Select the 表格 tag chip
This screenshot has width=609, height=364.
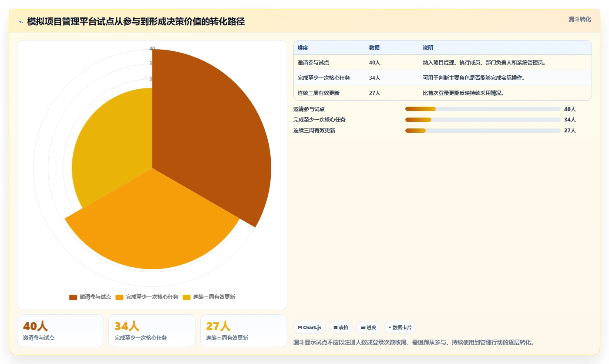(x=341, y=327)
